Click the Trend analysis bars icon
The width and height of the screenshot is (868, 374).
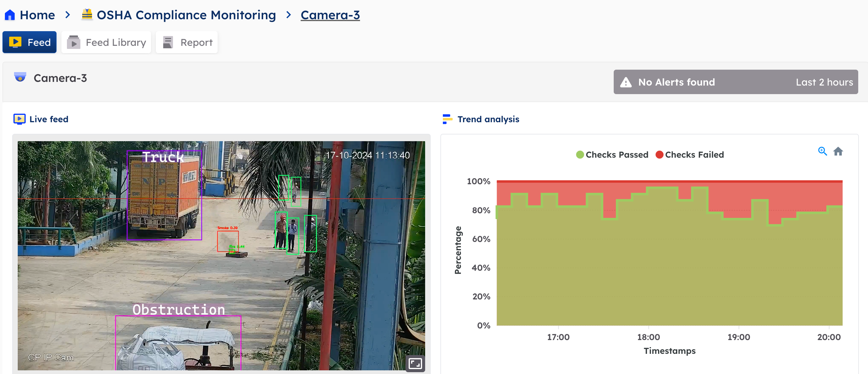point(447,119)
